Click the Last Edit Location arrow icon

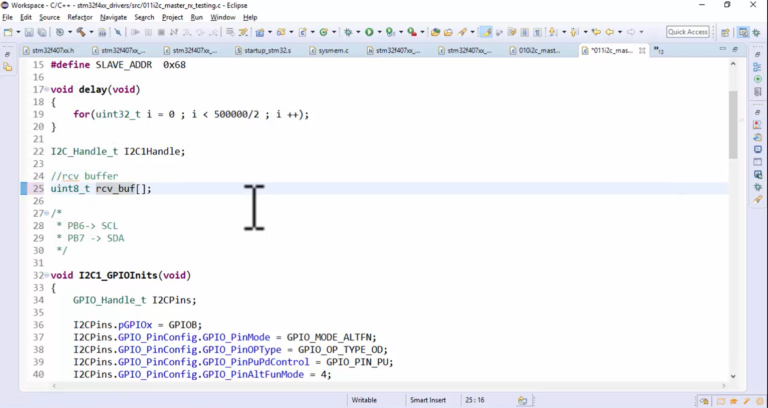(x=596, y=32)
